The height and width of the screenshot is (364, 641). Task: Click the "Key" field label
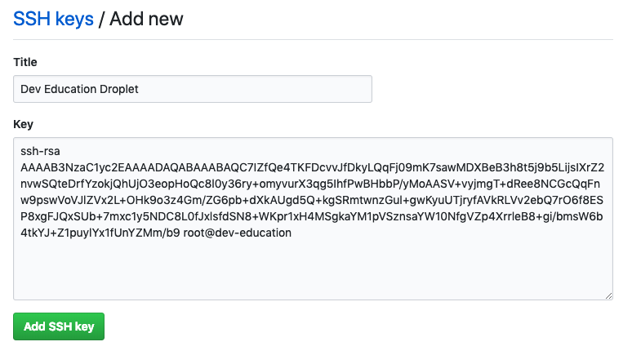(x=23, y=124)
